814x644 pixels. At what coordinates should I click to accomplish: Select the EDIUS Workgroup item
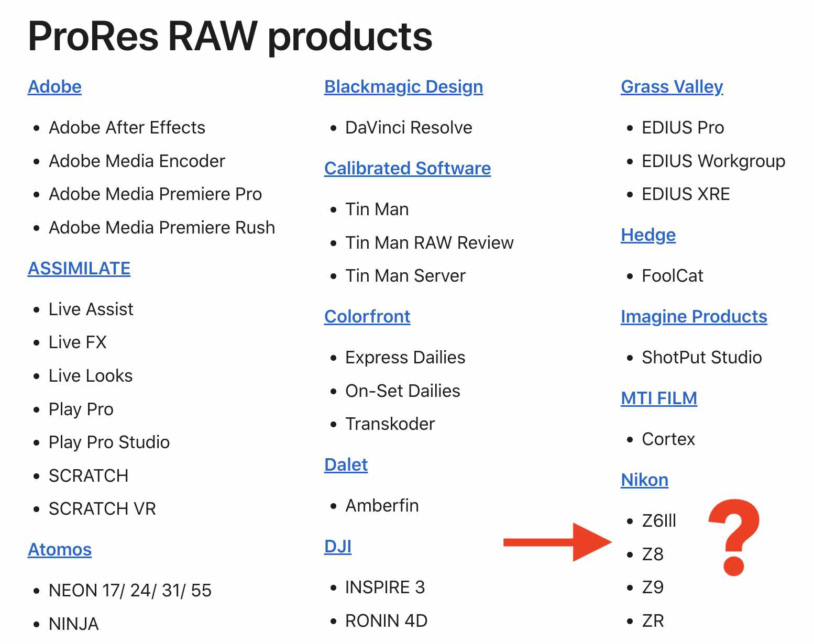[x=714, y=161]
